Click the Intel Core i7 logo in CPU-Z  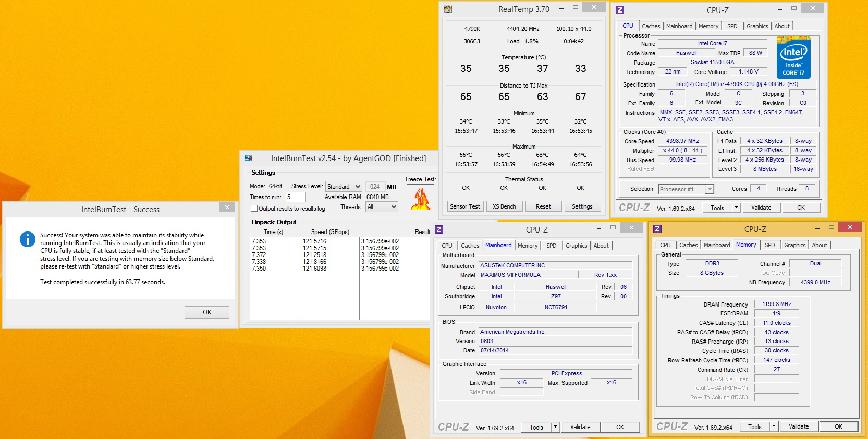click(793, 57)
